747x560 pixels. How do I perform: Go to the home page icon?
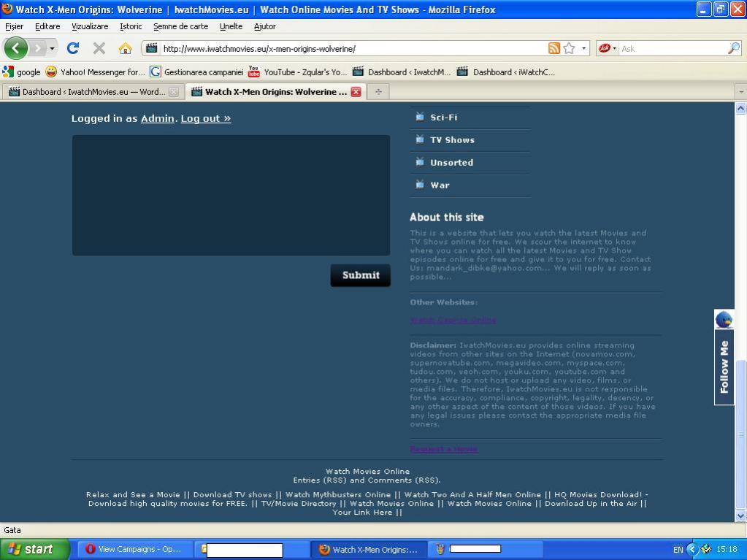125,48
